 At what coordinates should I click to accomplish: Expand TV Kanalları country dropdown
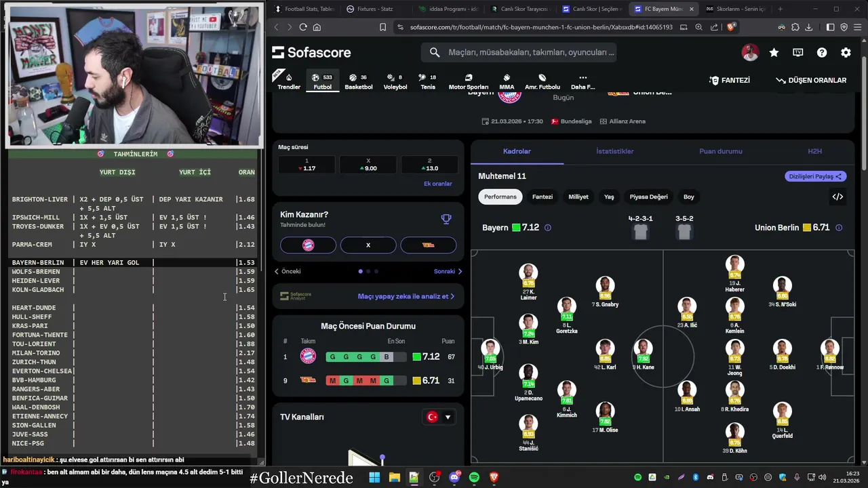[x=439, y=417]
